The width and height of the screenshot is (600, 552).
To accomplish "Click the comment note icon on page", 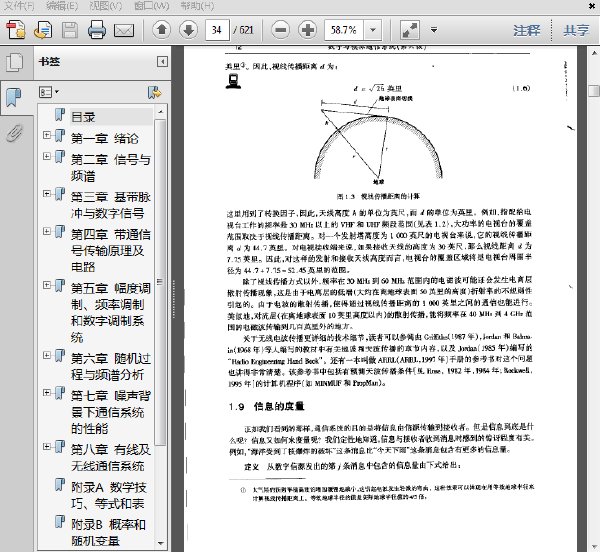I will [233, 81].
